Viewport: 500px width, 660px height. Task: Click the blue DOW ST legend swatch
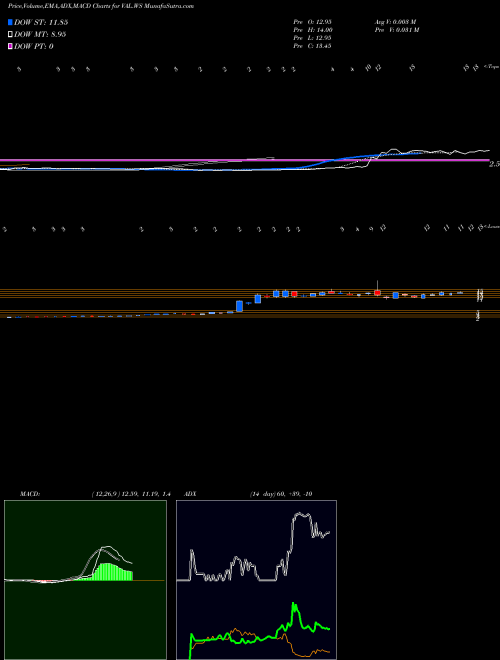[x=10, y=22]
